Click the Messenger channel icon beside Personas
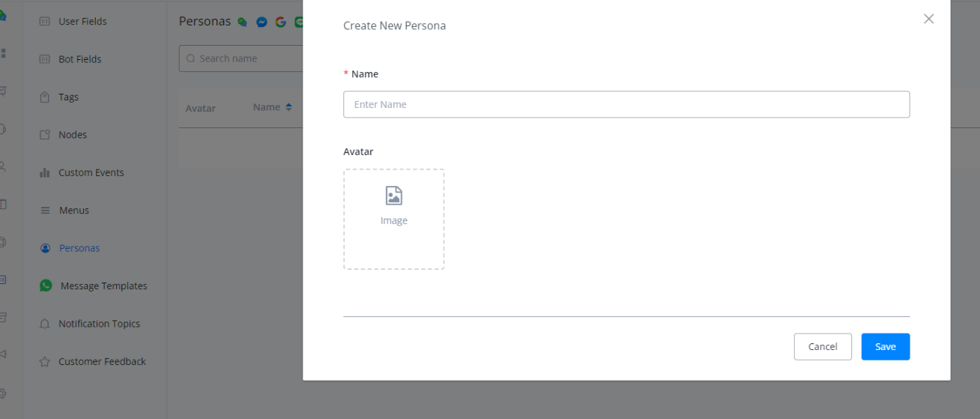 [x=261, y=22]
